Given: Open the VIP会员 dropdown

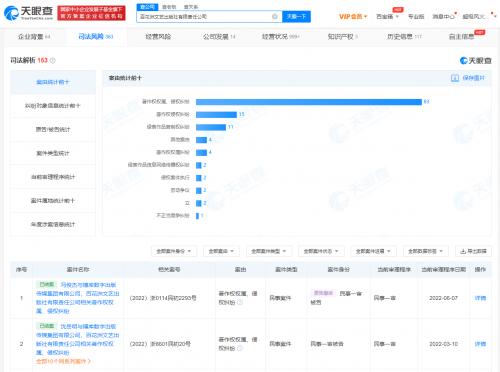Looking at the screenshot, I should (353, 16).
